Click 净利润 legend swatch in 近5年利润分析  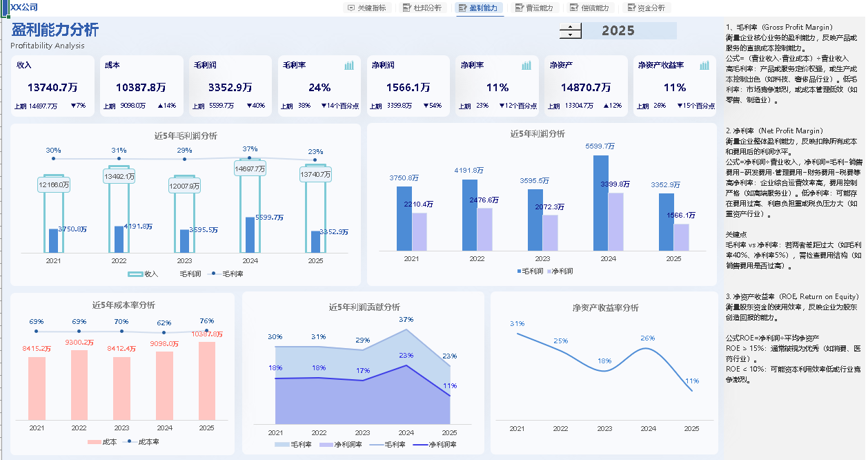551,271
